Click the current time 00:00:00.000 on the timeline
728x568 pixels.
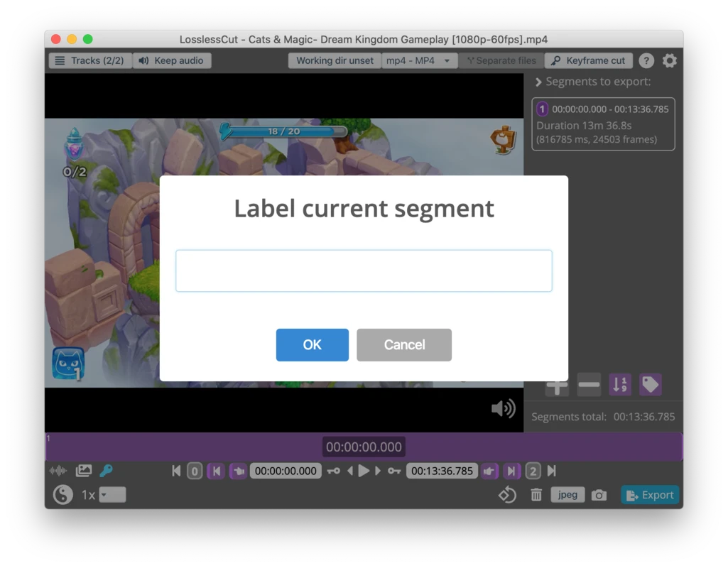364,447
